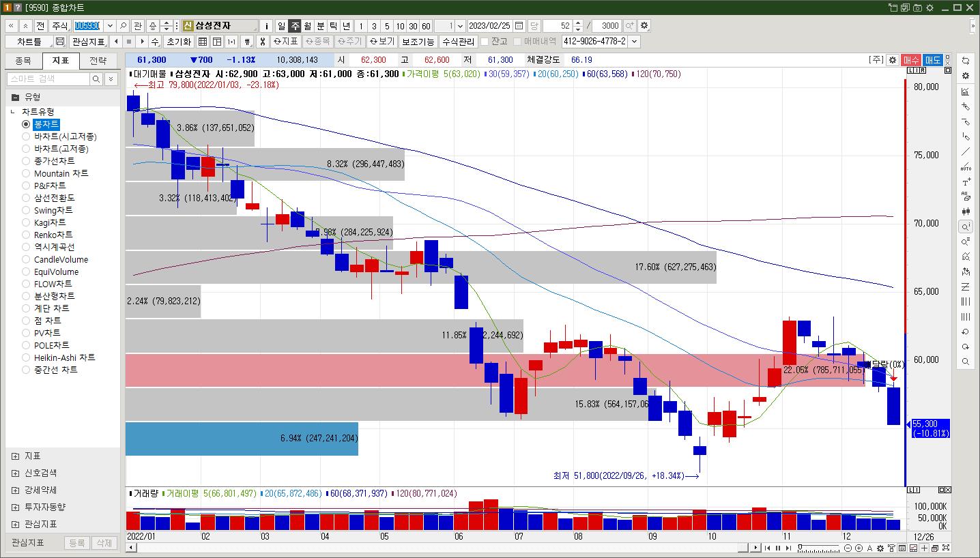Click the save chart template disk icon

pos(60,42)
